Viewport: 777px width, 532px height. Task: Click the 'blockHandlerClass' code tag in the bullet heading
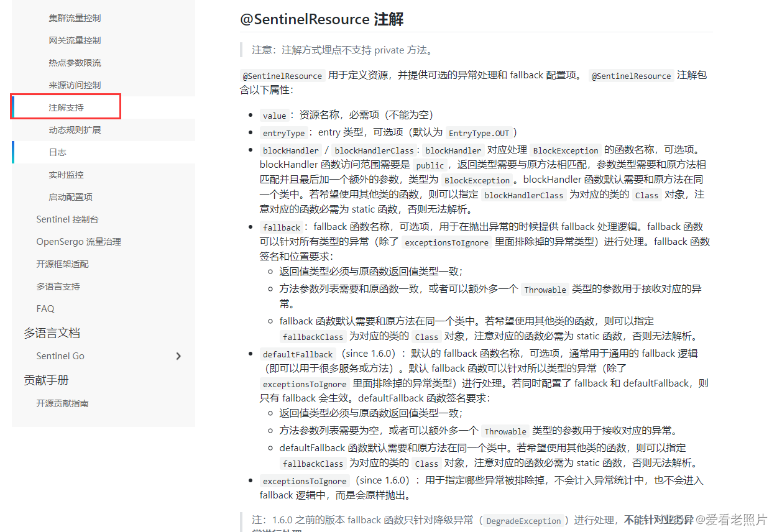click(x=374, y=150)
